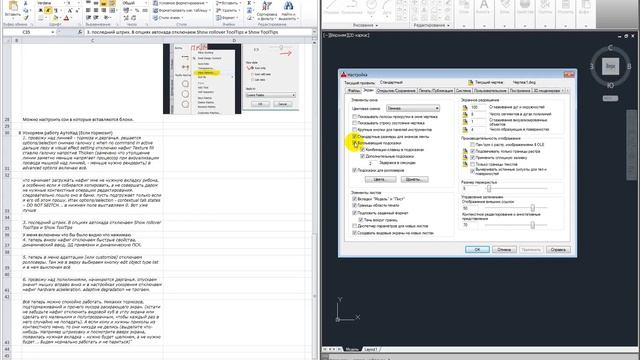Open the 'Цветовая схема' color scheme combo box
640x360 pixels.
coord(413,108)
